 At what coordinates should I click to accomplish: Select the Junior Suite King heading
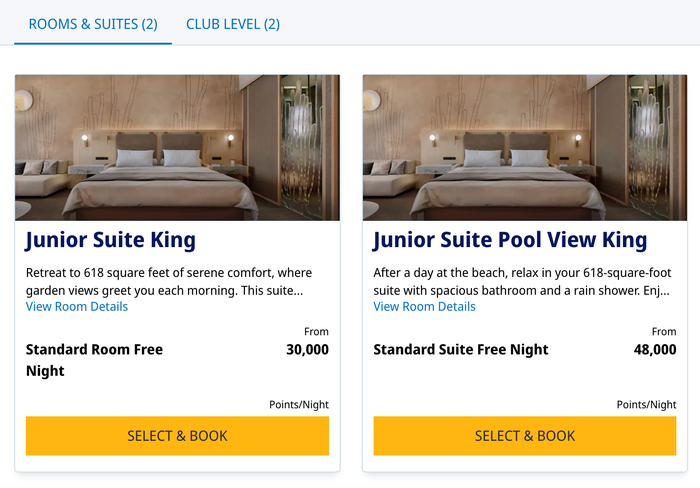coord(110,240)
